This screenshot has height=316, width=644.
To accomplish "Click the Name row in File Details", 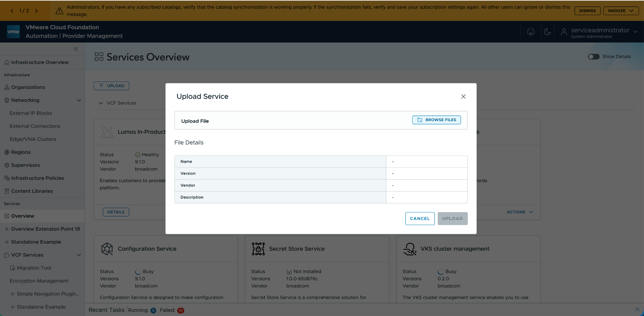I will (321, 161).
